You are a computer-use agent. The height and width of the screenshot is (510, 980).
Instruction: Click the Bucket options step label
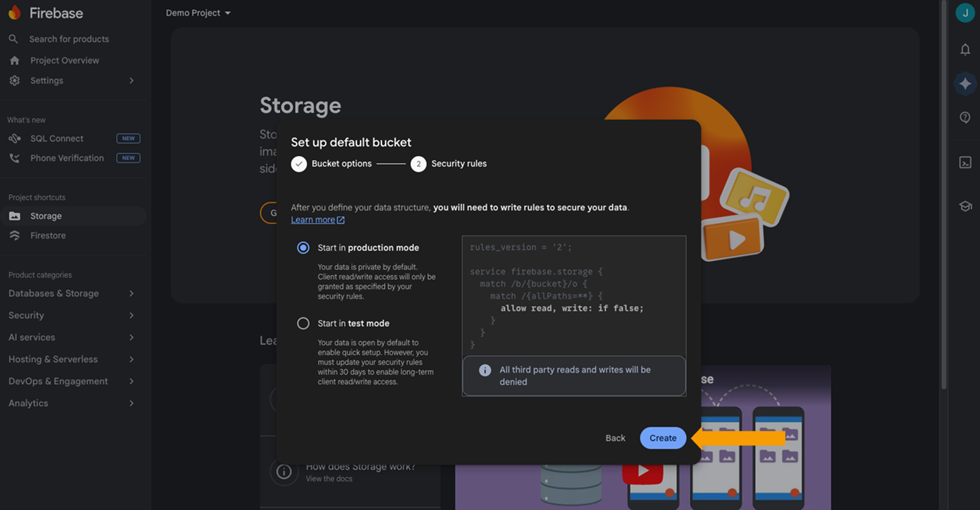(342, 164)
